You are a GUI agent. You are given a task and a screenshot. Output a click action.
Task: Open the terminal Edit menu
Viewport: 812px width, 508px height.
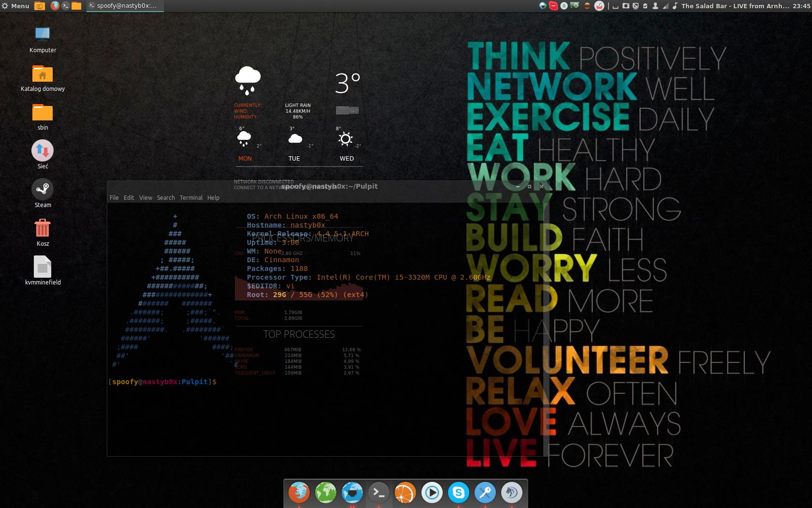click(x=129, y=197)
